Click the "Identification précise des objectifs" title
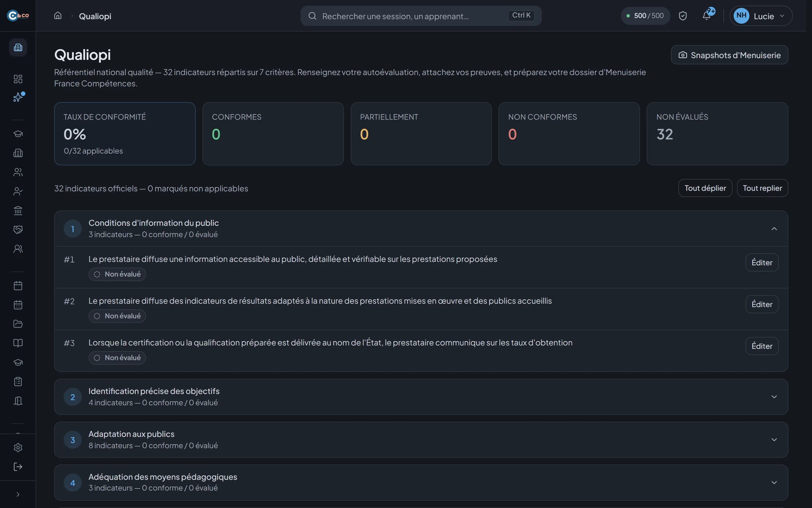Image resolution: width=812 pixels, height=508 pixels. pyautogui.click(x=154, y=391)
